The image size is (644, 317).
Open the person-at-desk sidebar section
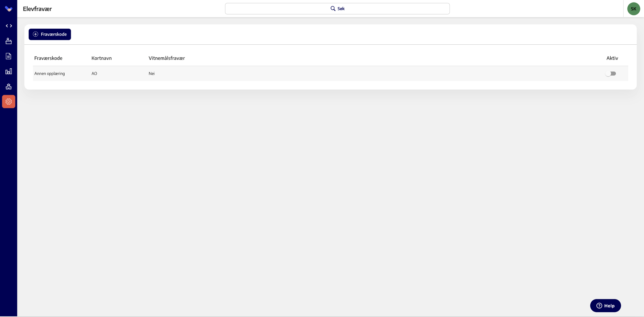coord(9,41)
